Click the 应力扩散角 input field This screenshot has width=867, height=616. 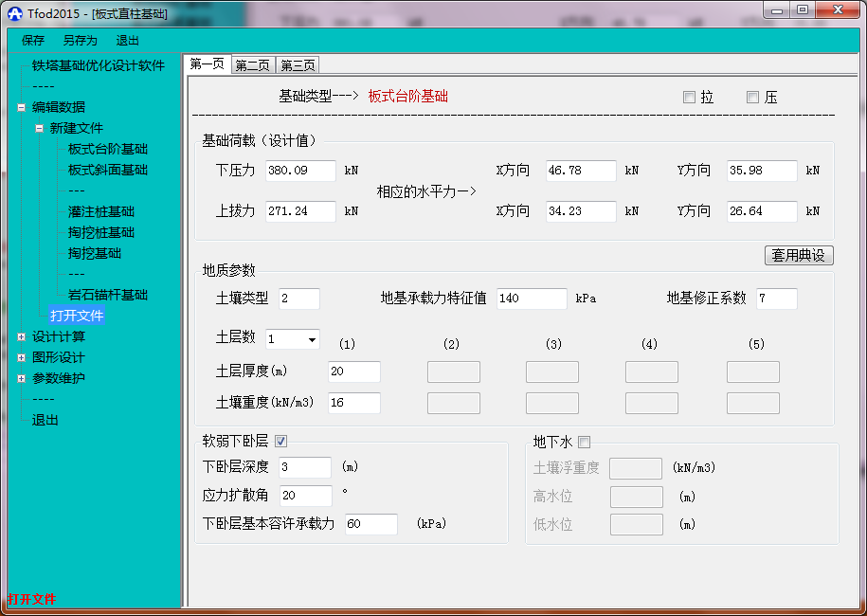(306, 496)
